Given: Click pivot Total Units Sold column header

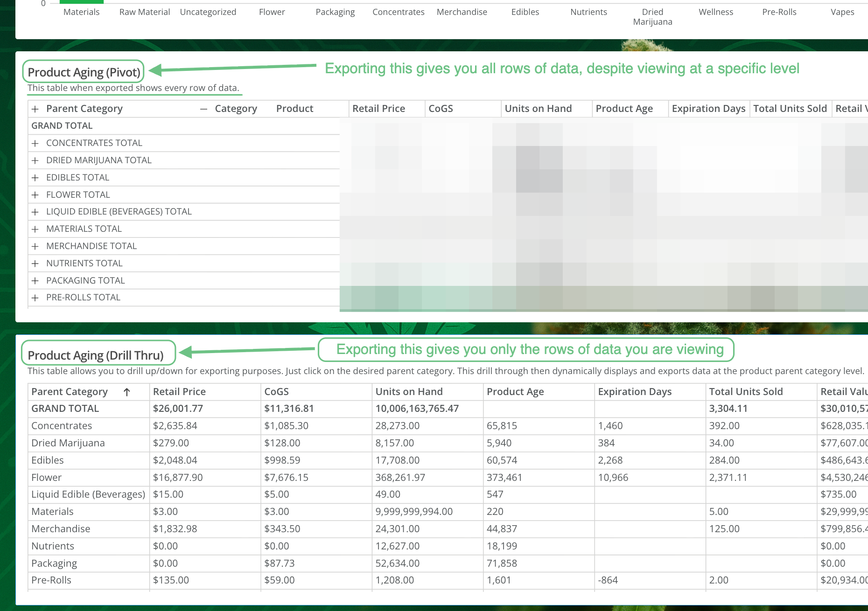Looking at the screenshot, I should point(790,109).
